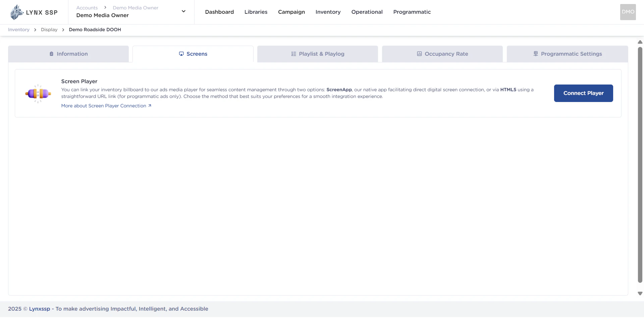Click the Programmatic Settings screen icon
644x318 pixels.
(x=535, y=54)
